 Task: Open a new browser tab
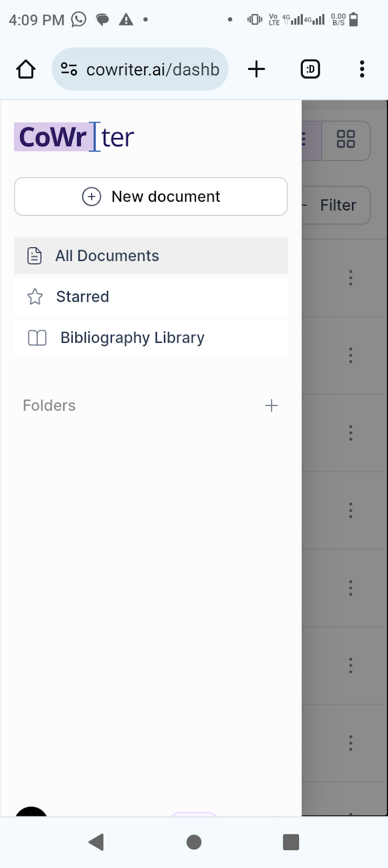[256, 69]
